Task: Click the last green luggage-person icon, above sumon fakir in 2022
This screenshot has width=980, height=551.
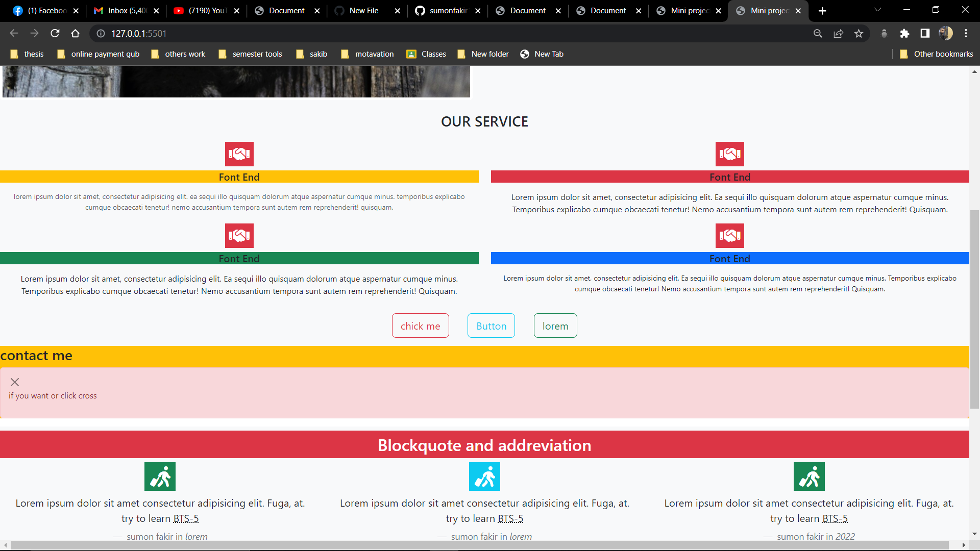Action: [x=809, y=477]
